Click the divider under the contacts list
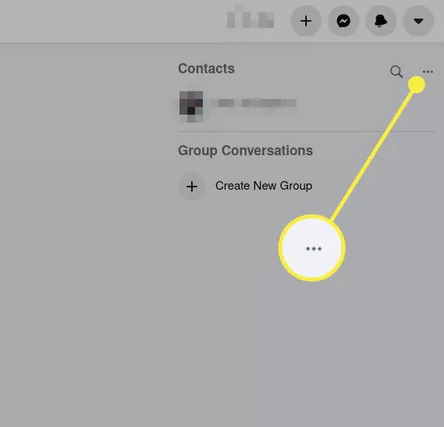 tap(306, 132)
